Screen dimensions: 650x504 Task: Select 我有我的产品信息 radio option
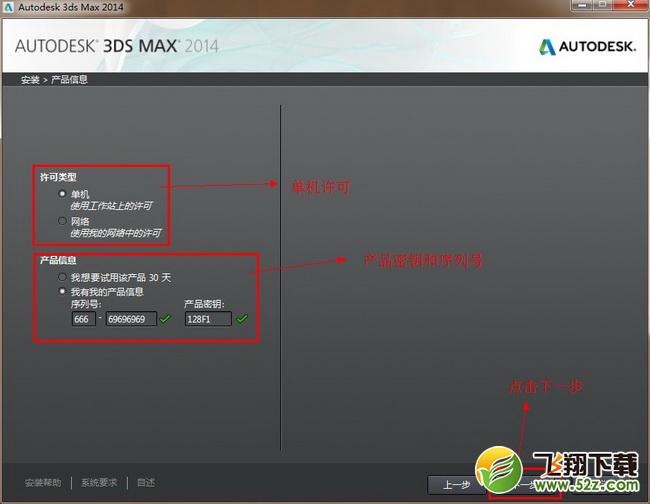point(62,291)
